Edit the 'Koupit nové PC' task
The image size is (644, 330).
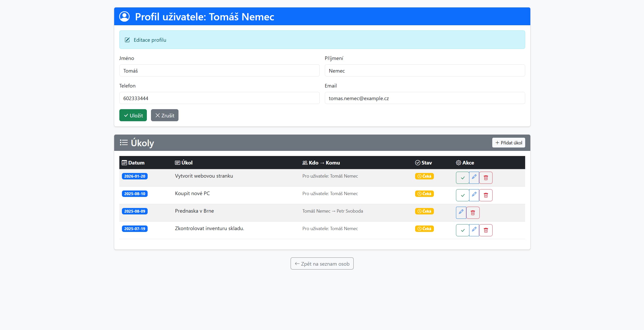click(x=474, y=195)
